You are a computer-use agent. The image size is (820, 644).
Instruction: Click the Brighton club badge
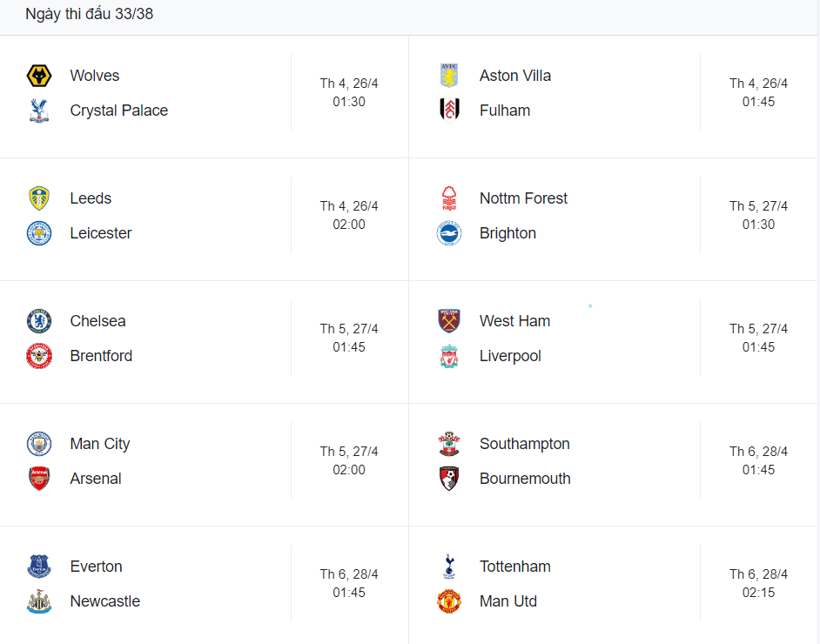449,233
